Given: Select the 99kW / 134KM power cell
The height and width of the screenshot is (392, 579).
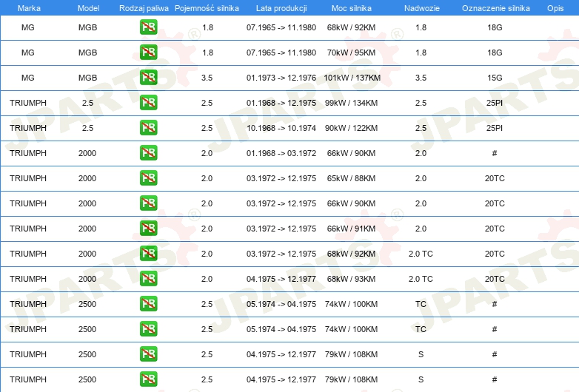Looking at the screenshot, I should pyautogui.click(x=351, y=103).
